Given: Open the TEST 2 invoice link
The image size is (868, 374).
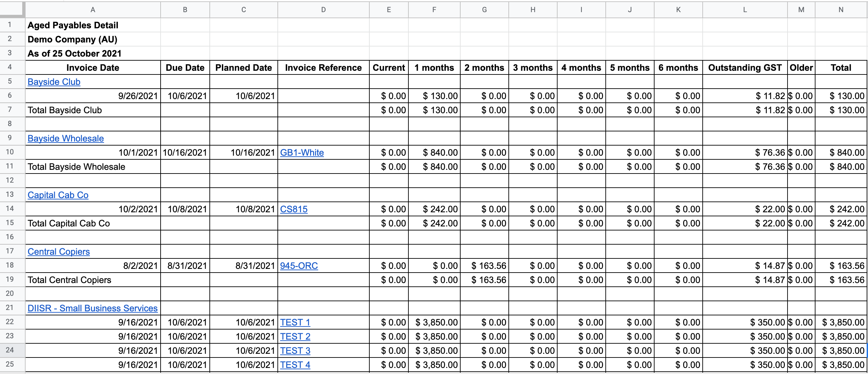Looking at the screenshot, I should point(295,337).
